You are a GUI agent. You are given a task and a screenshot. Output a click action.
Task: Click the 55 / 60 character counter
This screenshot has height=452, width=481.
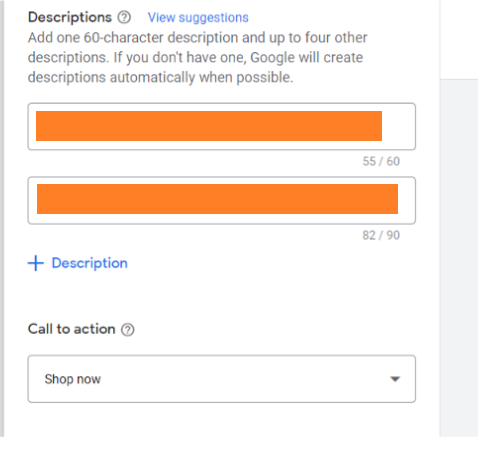pyautogui.click(x=381, y=161)
